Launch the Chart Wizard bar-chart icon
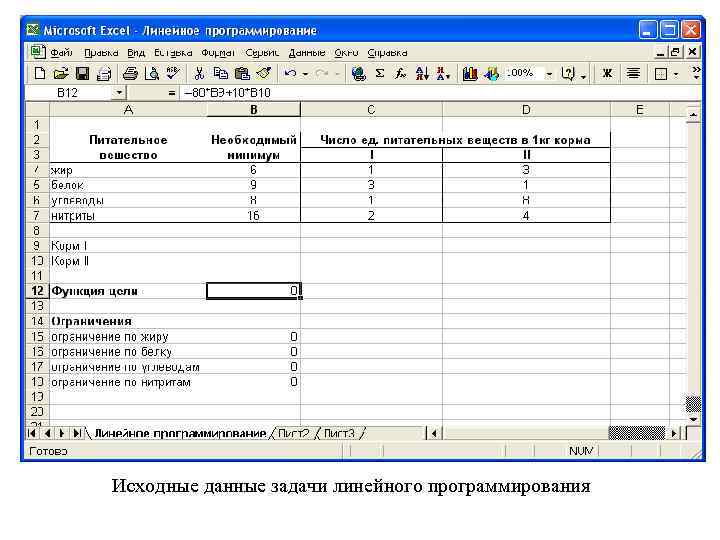The image size is (720, 540). (470, 73)
